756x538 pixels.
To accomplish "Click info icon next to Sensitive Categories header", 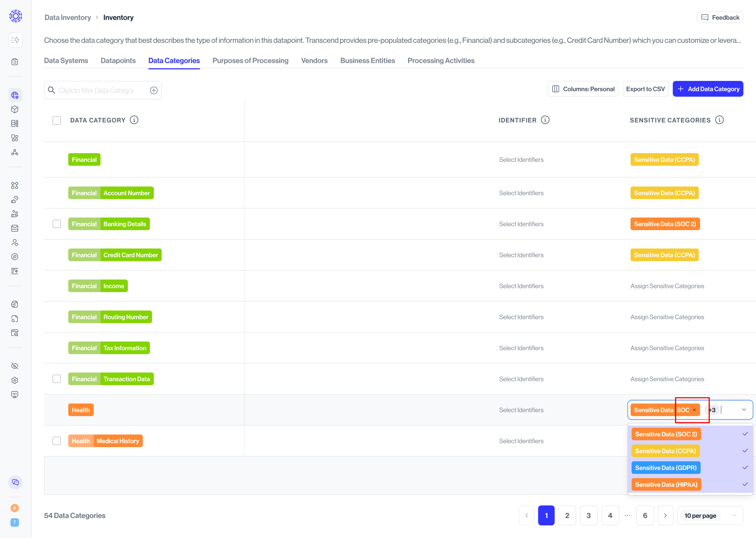I will pyautogui.click(x=720, y=120).
